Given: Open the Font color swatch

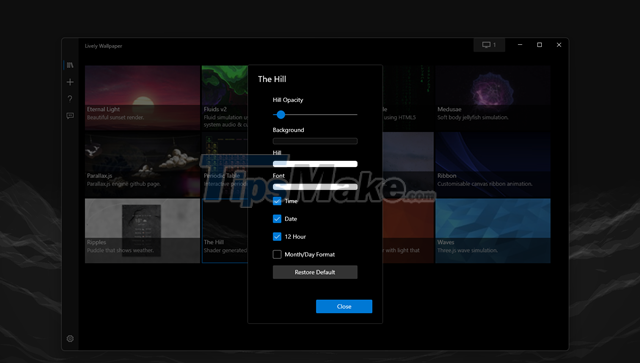Looking at the screenshot, I should (315, 187).
